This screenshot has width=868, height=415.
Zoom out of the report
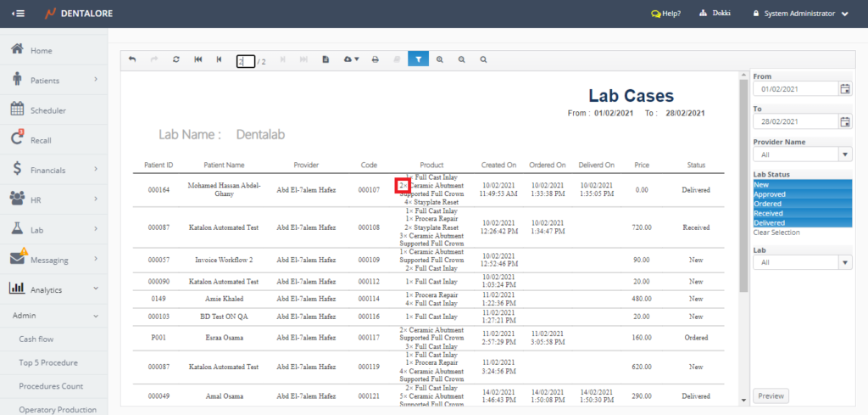click(462, 59)
